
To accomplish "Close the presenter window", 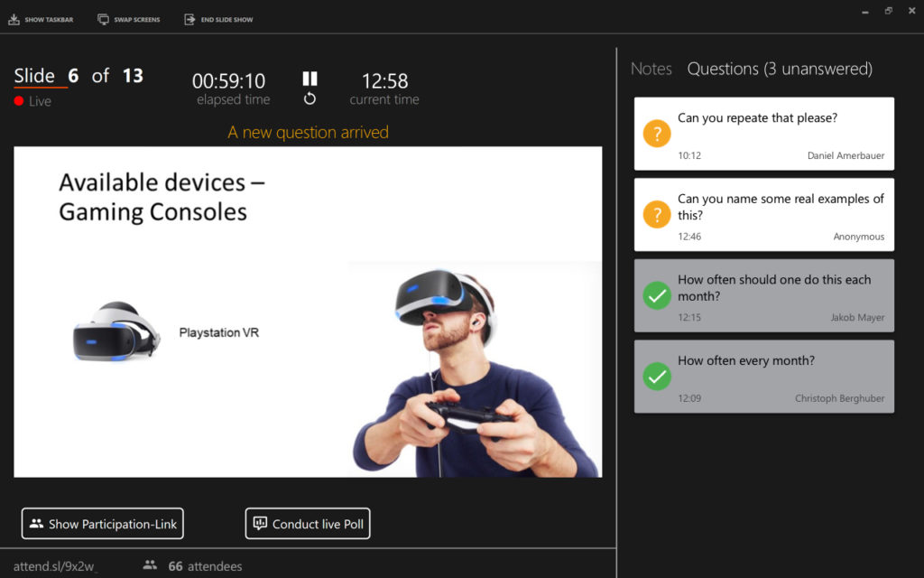I will click(x=911, y=11).
